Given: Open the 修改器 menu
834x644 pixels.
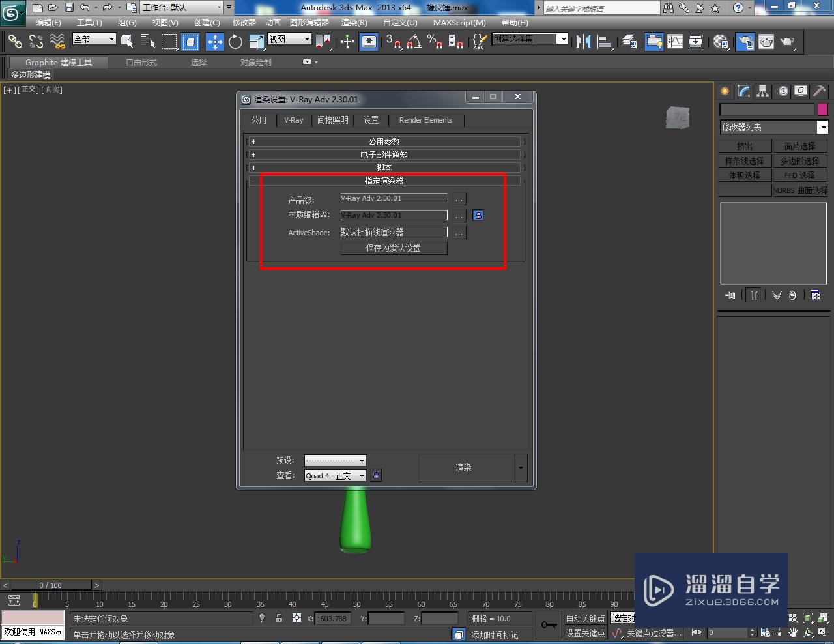Looking at the screenshot, I should (x=244, y=22).
